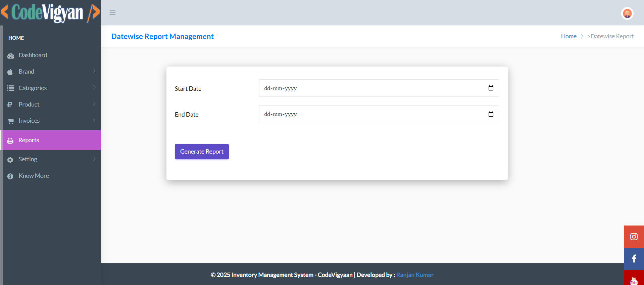Viewport: 644px width, 285px height.
Task: Open the YouTube social link
Action: (x=634, y=280)
